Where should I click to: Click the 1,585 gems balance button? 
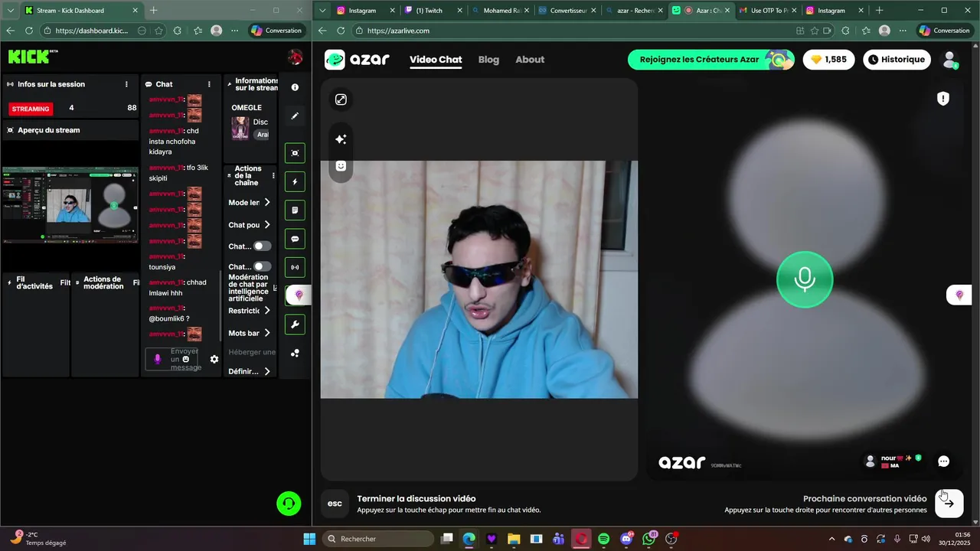pyautogui.click(x=828, y=60)
